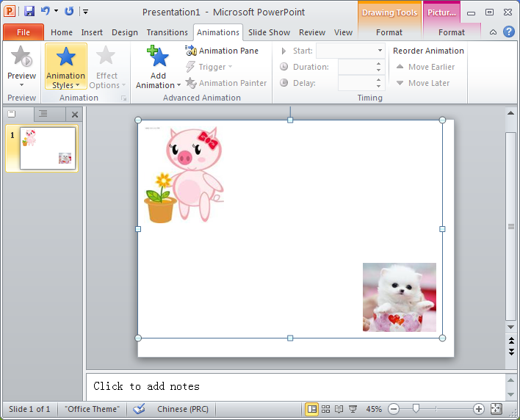Open the File tab
Viewport: 520px width, 420px height.
click(24, 32)
